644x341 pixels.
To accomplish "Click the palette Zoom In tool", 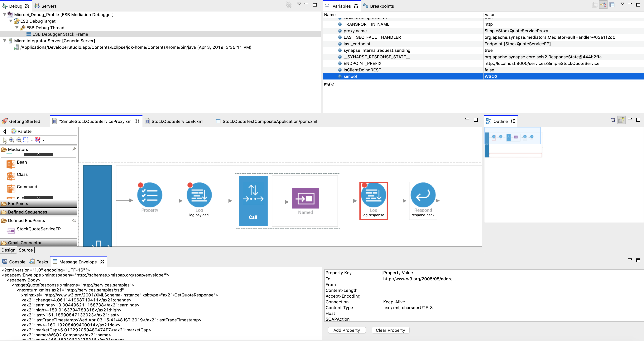I will click(12, 140).
